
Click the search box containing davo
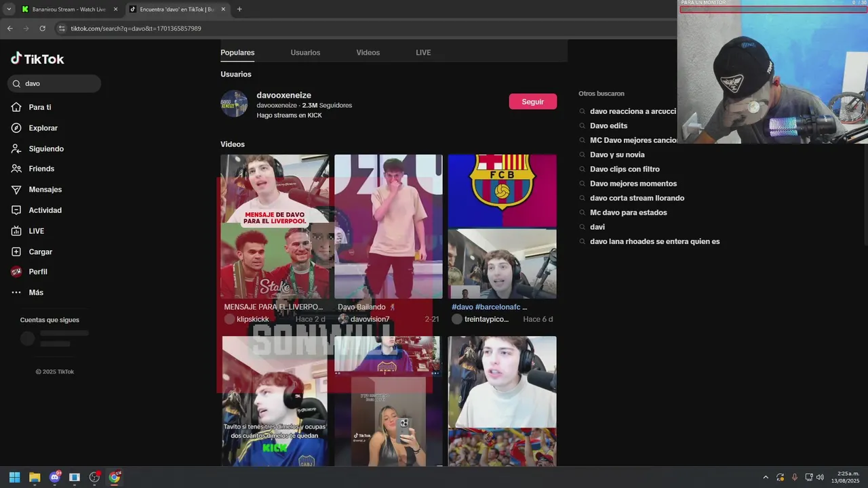[x=54, y=84]
